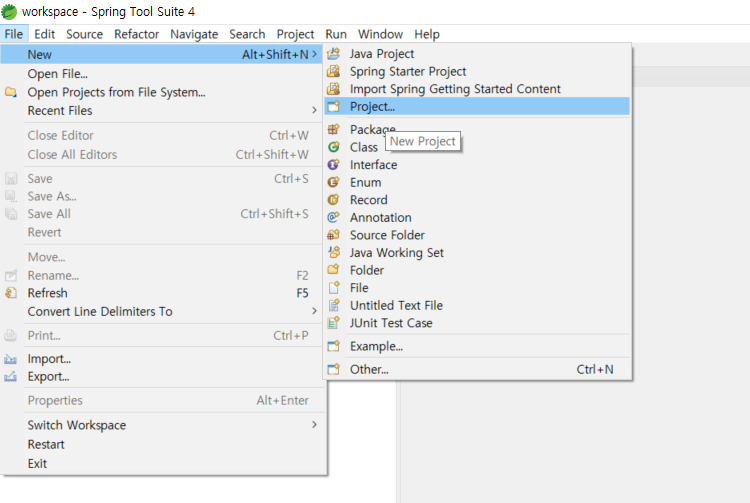Click the JUnit Test Case icon
Viewport: 750px width, 503px height.
coord(333,323)
